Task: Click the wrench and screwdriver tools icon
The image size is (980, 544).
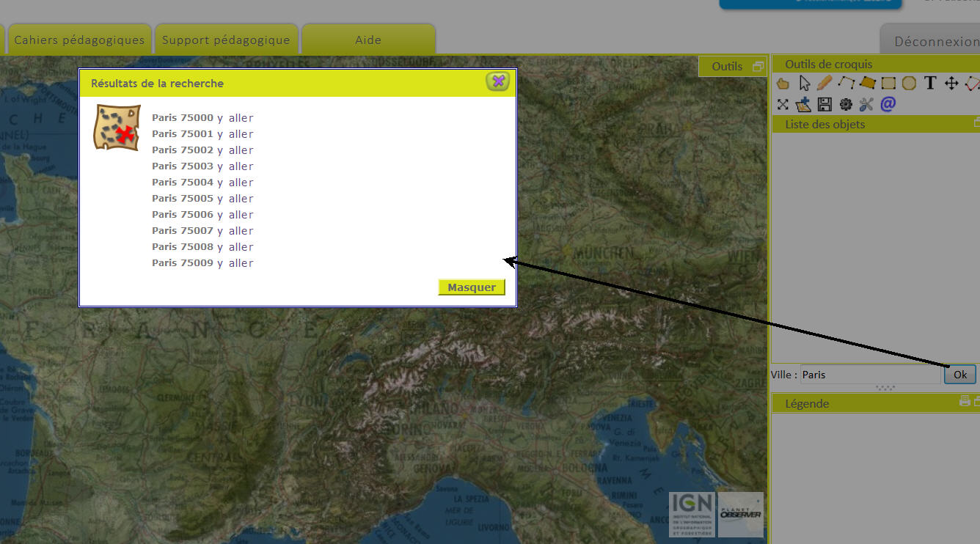Action: pos(866,104)
